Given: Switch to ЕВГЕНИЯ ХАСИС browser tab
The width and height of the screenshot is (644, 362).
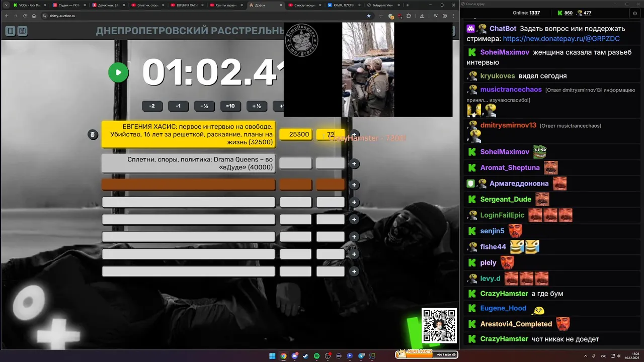Looking at the screenshot, I should pos(186,5).
